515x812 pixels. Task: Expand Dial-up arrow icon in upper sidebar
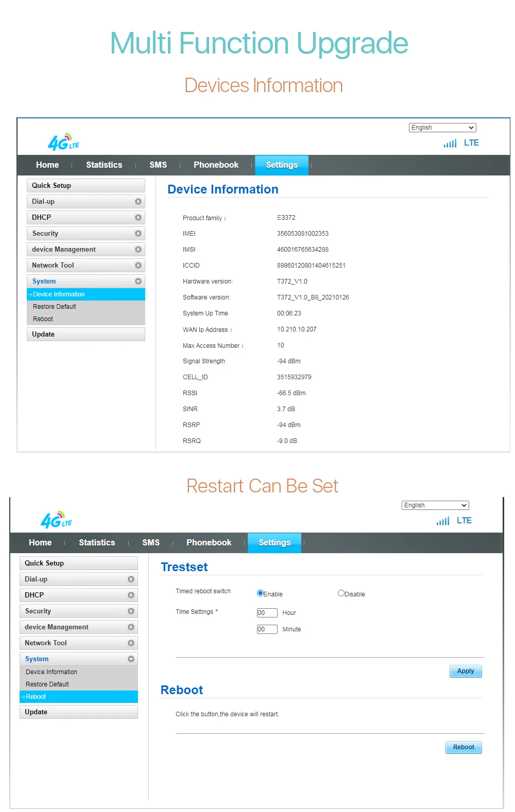(138, 202)
